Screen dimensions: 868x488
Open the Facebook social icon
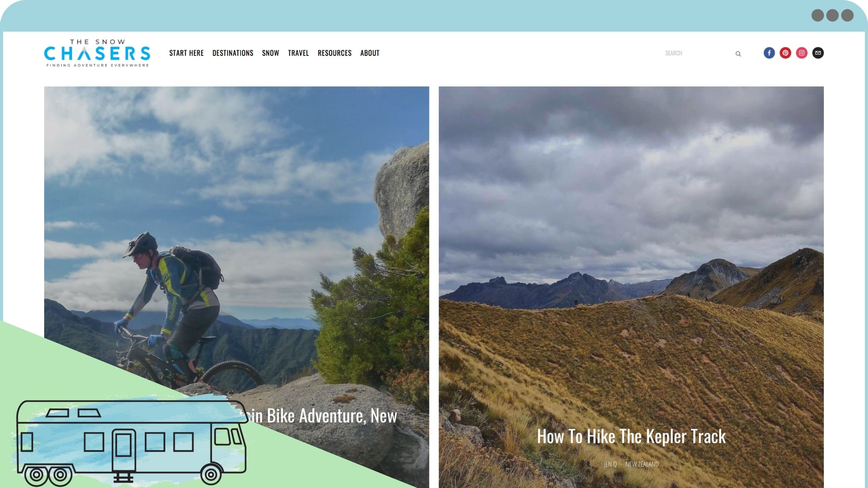(769, 53)
